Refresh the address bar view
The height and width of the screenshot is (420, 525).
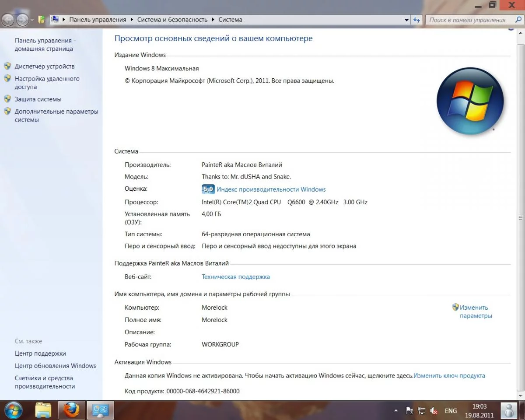coord(417,20)
